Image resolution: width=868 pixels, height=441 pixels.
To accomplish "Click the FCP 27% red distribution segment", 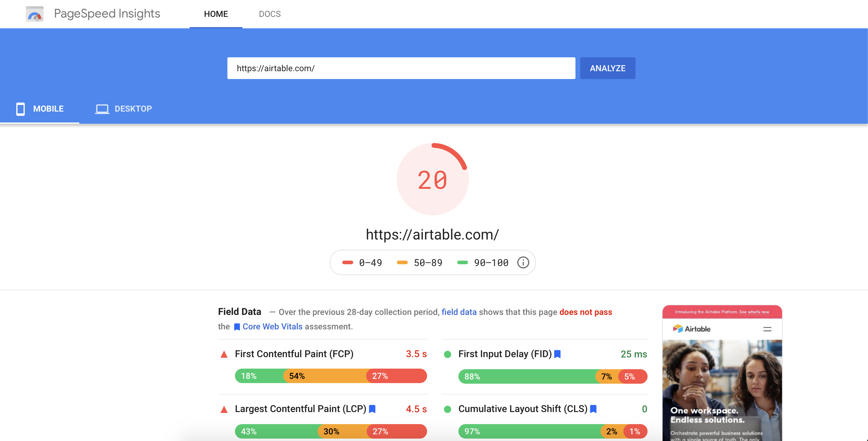I will coord(397,376).
